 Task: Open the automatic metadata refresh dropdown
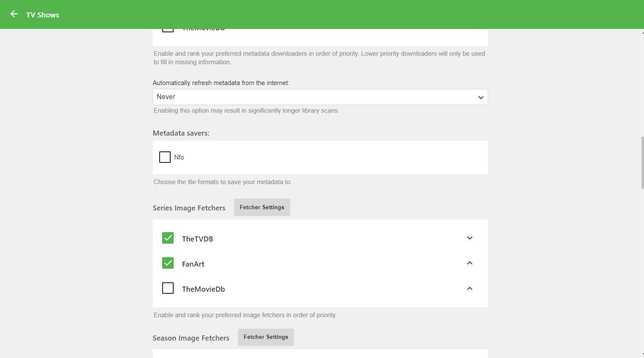tap(320, 97)
